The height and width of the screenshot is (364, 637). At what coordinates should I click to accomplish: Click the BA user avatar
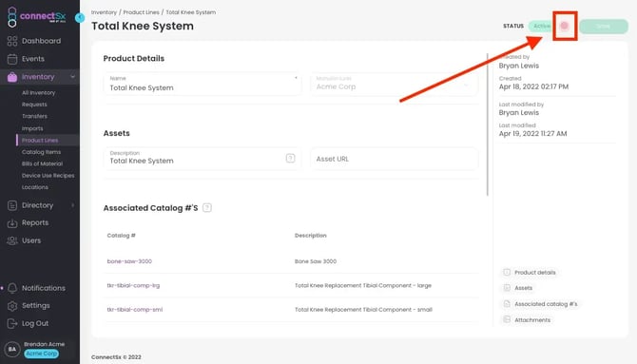pos(12,349)
